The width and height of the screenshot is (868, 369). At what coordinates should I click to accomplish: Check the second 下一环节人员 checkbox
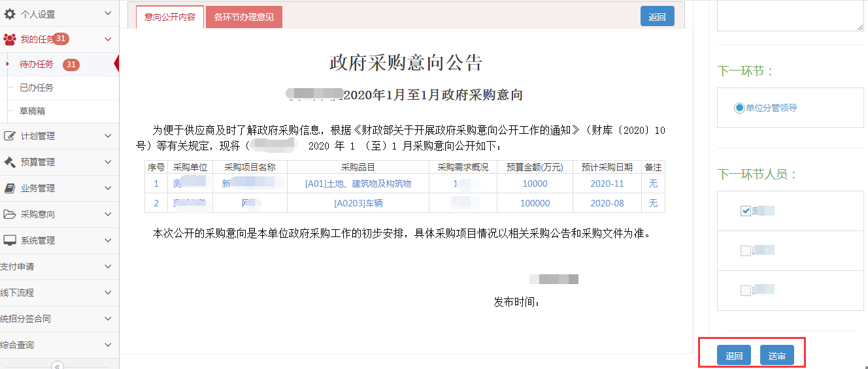746,251
